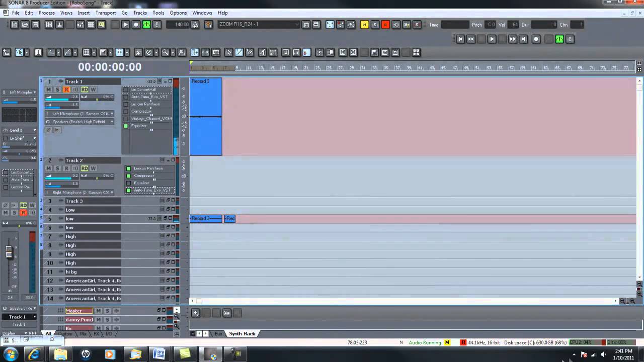Open the Options menu
The width and height of the screenshot is (644, 362).
pos(178,13)
